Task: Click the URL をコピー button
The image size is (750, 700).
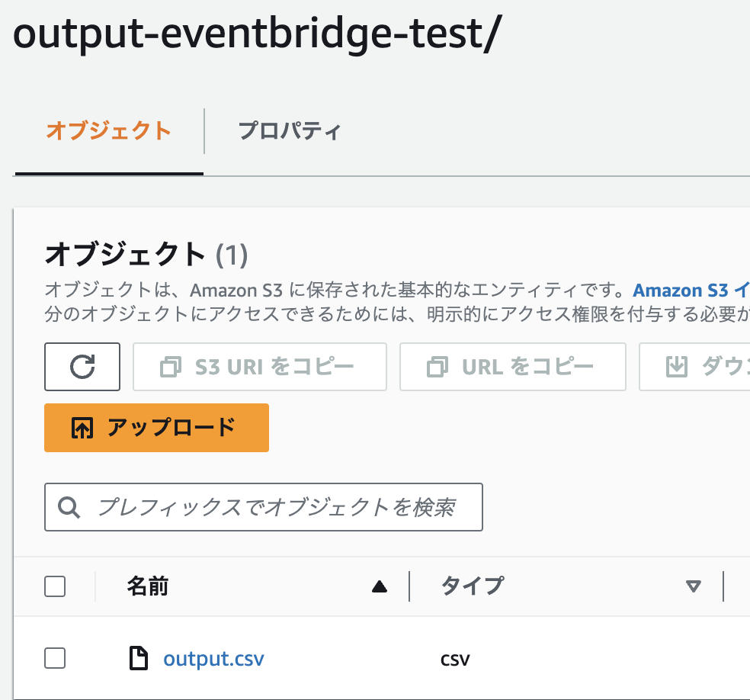Action: click(512, 367)
